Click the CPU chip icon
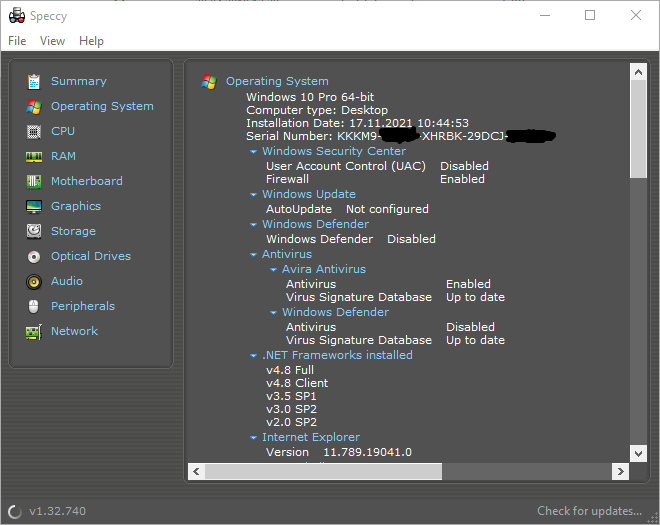Image resolution: width=660 pixels, height=525 pixels. (x=34, y=132)
